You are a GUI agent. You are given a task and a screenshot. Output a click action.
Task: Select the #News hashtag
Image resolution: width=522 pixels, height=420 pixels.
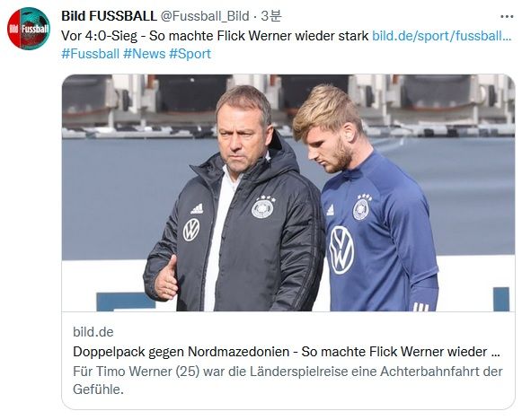pyautogui.click(x=144, y=54)
